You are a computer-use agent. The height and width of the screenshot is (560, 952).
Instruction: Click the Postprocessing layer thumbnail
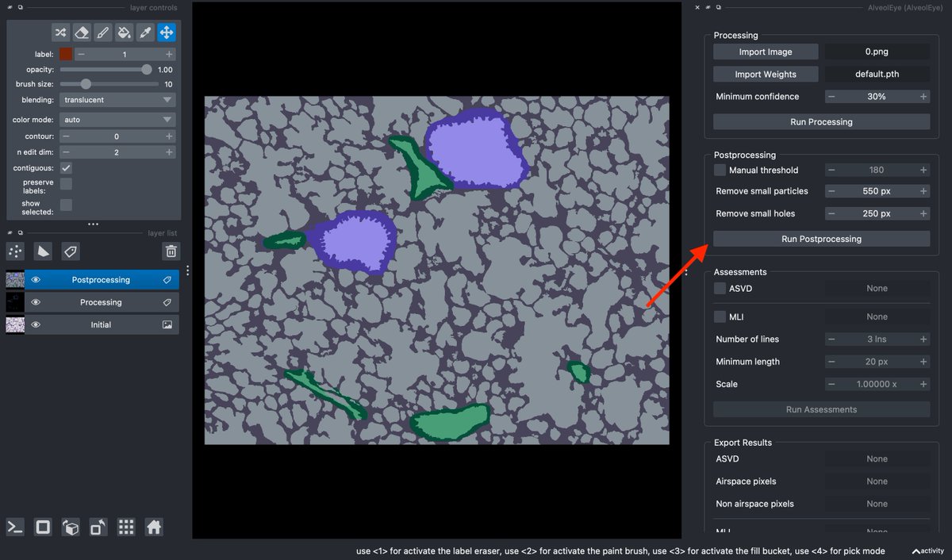[15, 280]
